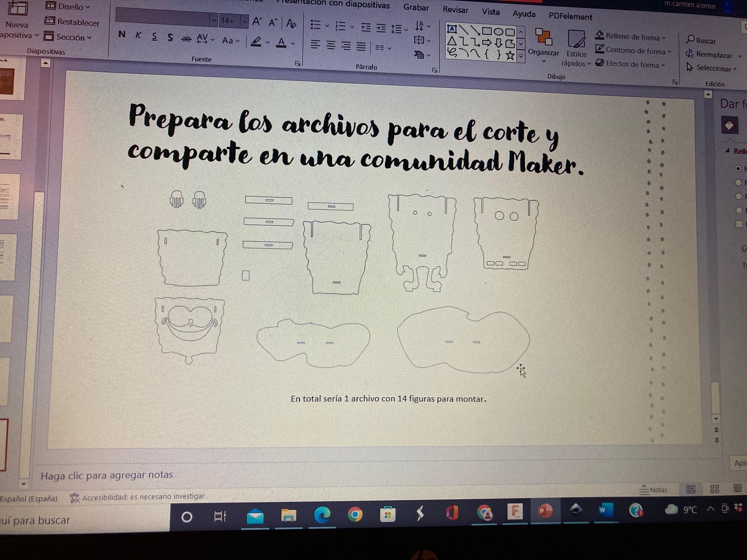The image size is (747, 560).
Task: Open Relleno de forma fill options
Action: 630,36
